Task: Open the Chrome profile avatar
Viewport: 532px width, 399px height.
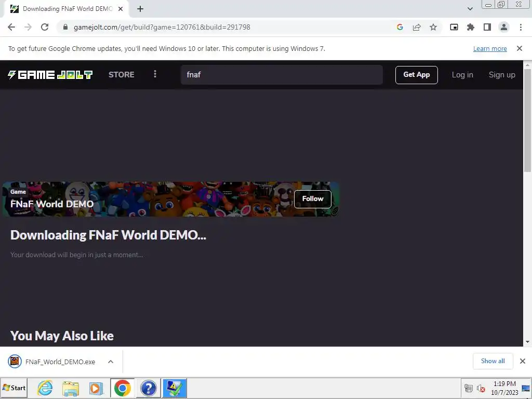Action: click(x=504, y=27)
